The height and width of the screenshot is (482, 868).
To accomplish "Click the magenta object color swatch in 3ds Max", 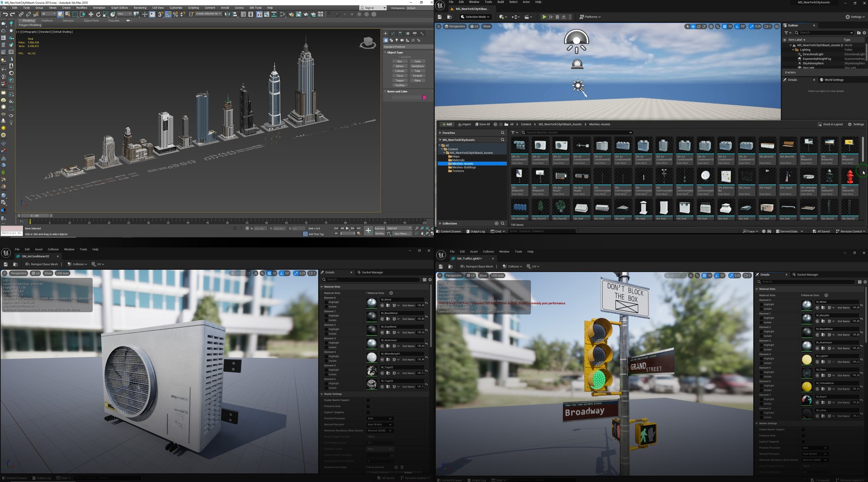I will pyautogui.click(x=424, y=98).
